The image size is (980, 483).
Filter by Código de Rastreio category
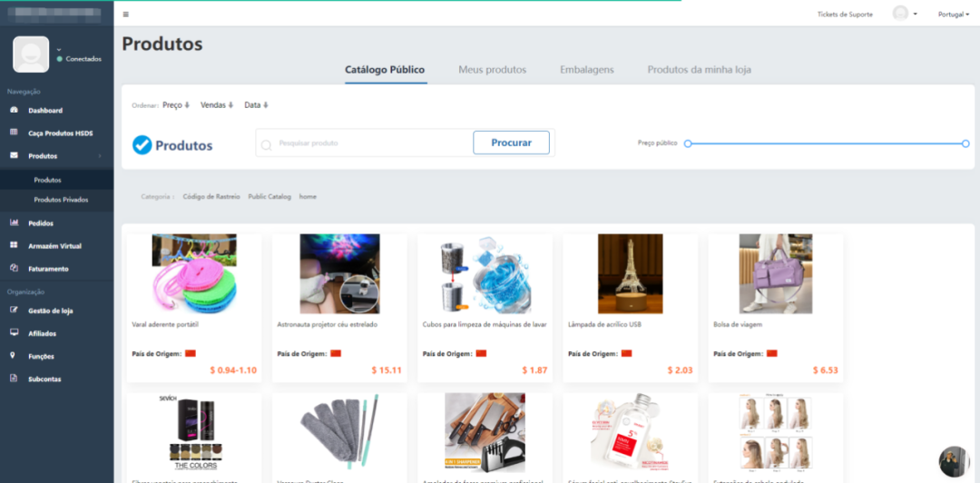[x=211, y=196]
